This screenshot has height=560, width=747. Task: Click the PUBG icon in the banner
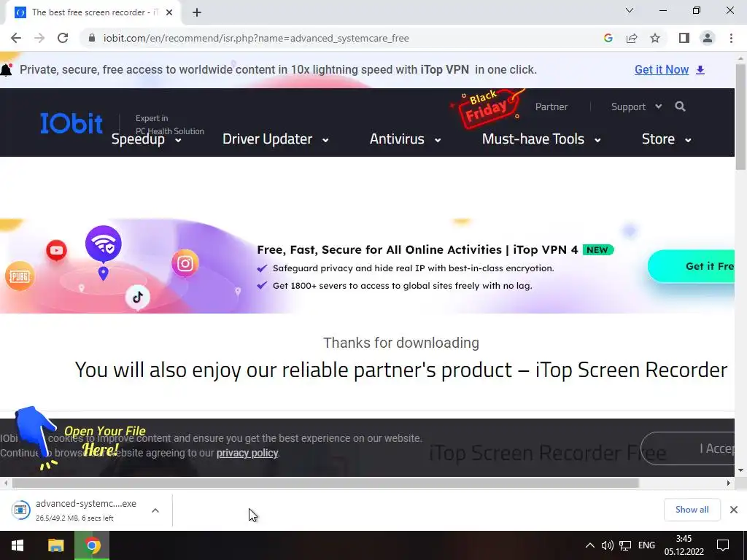20,276
